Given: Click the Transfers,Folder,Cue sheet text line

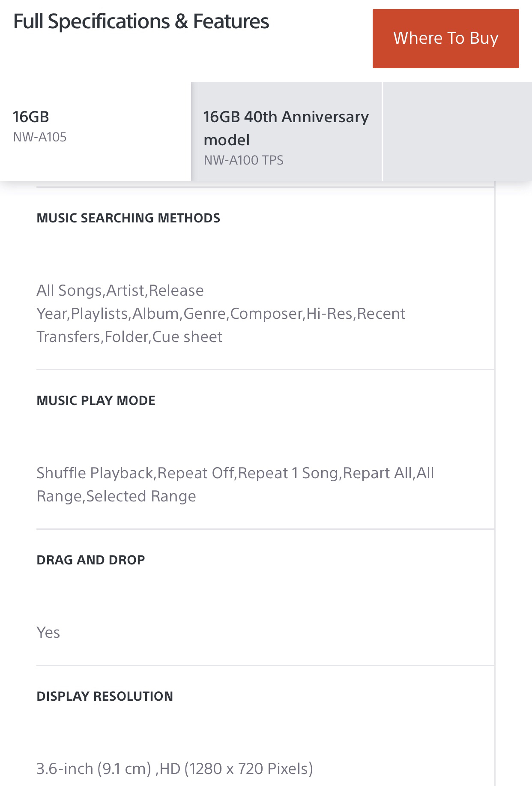Looking at the screenshot, I should (129, 337).
